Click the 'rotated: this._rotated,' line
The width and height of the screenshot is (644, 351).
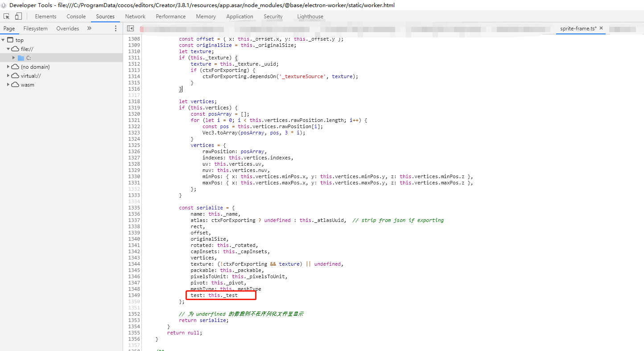(x=224, y=245)
